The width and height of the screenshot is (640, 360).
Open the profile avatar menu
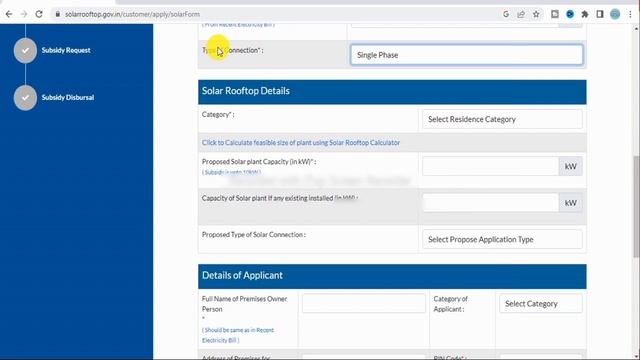[615, 14]
